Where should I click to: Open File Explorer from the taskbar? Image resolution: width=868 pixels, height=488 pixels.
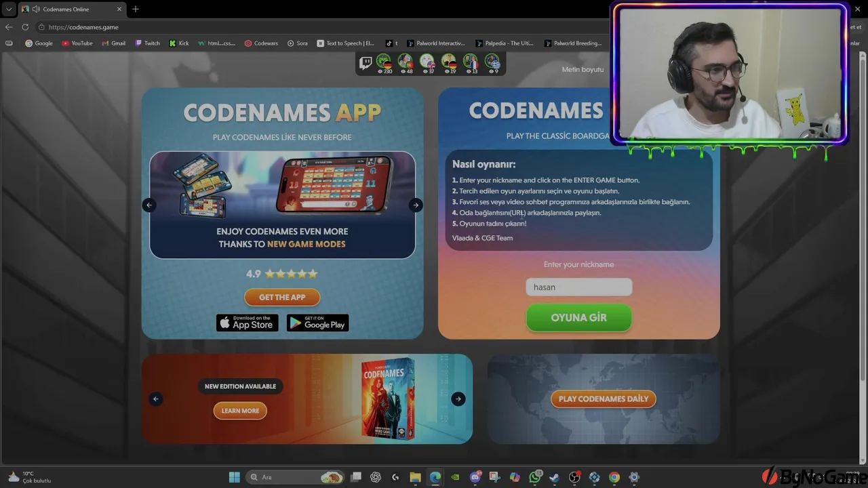coord(415,477)
